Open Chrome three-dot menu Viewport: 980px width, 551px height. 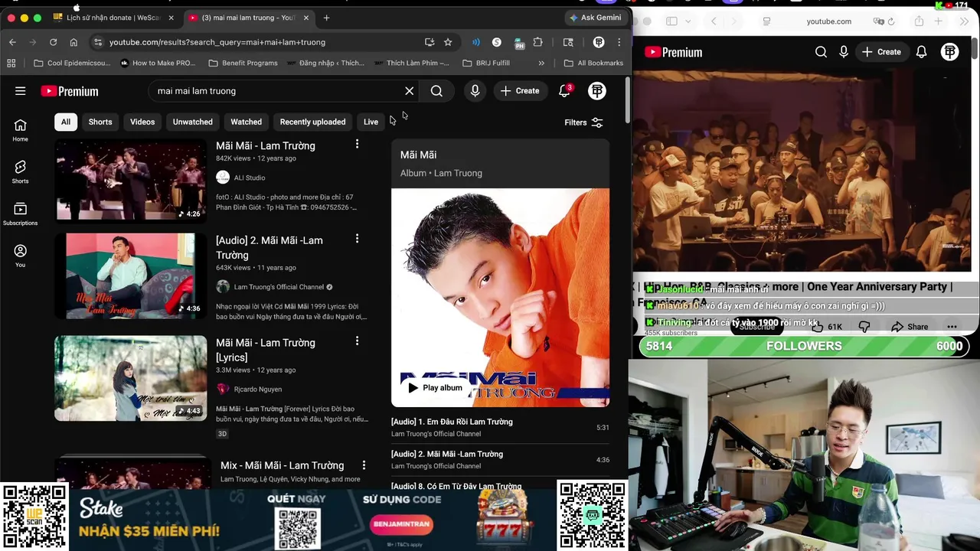tap(619, 42)
